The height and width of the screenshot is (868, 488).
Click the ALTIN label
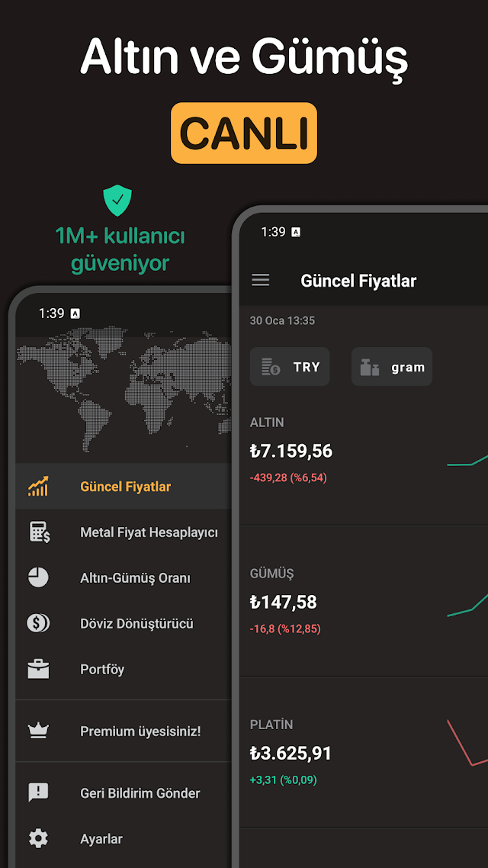[267, 423]
